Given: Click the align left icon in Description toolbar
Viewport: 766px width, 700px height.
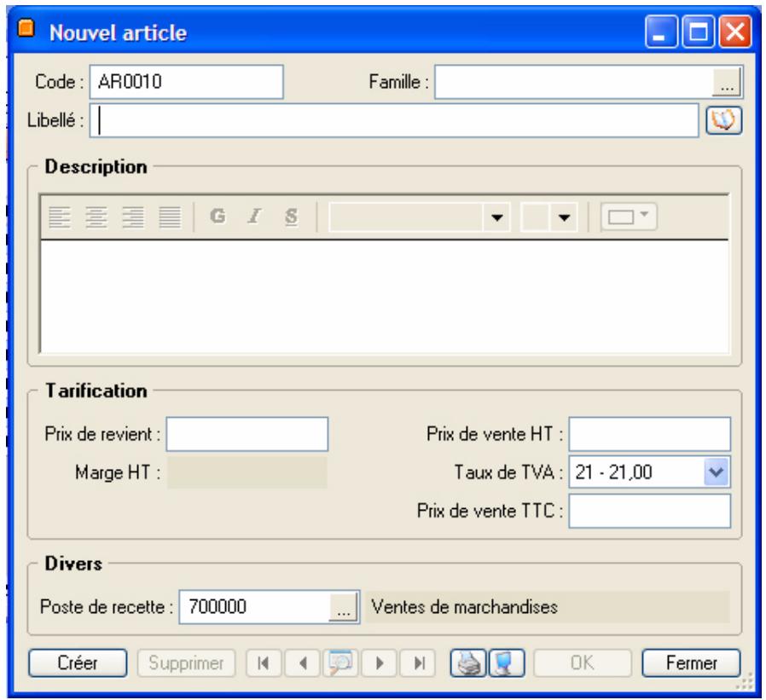Looking at the screenshot, I should click(60, 217).
